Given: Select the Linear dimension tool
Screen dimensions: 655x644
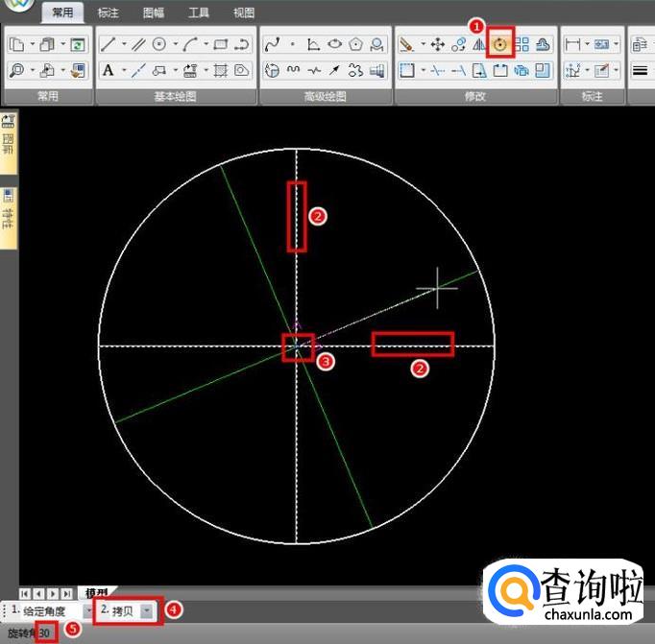Looking at the screenshot, I should click(572, 44).
